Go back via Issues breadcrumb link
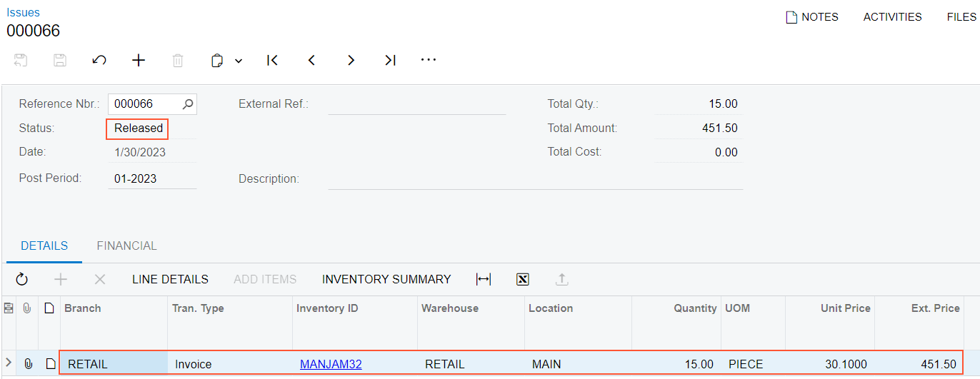 pos(24,12)
